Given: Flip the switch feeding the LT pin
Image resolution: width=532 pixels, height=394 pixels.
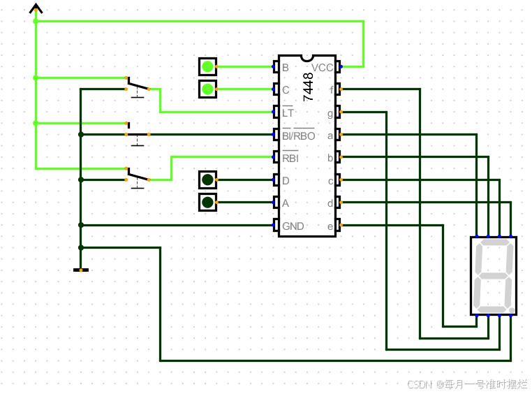Looking at the screenshot, I should 138,87.
